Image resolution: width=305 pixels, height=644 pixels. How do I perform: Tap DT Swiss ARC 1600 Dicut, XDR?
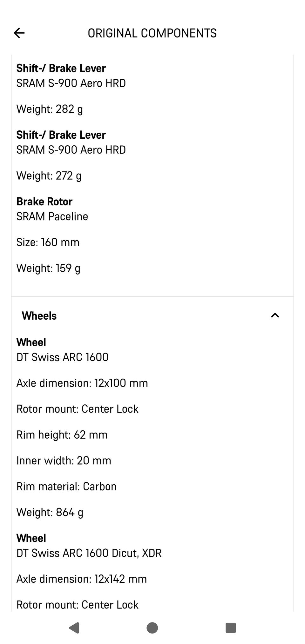tap(89, 553)
